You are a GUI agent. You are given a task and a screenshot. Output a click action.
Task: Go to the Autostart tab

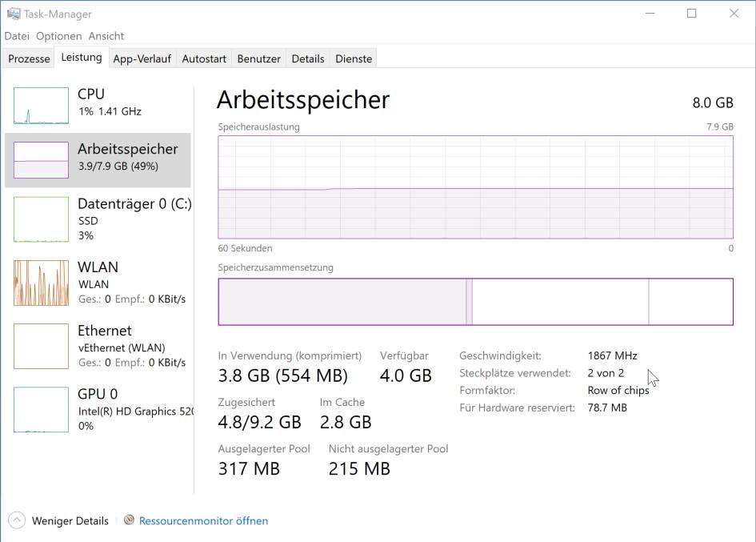(204, 58)
